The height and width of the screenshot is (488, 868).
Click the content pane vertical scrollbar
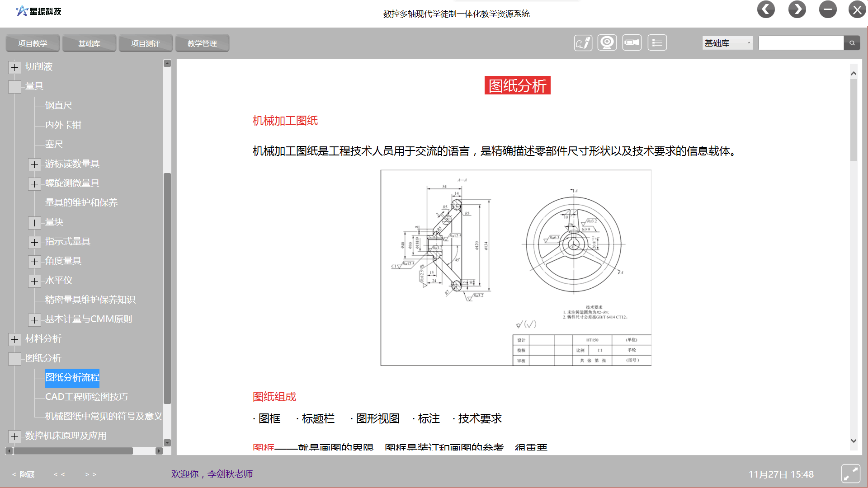[854, 120]
